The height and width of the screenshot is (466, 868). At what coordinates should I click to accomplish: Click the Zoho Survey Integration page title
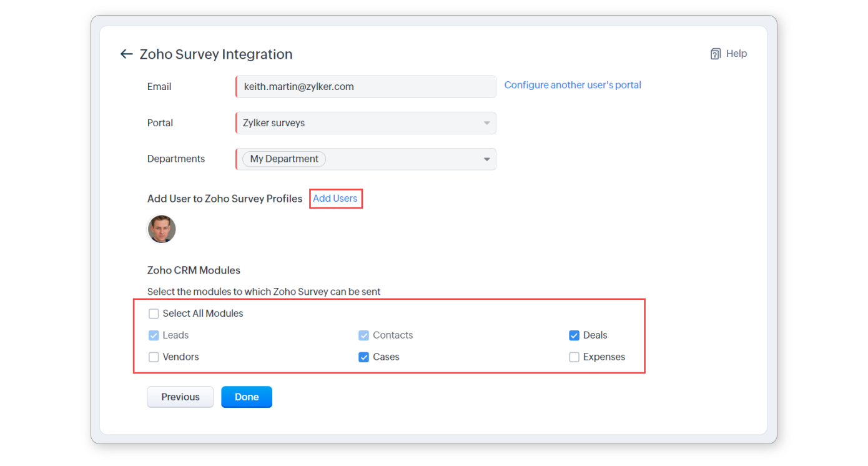(216, 54)
